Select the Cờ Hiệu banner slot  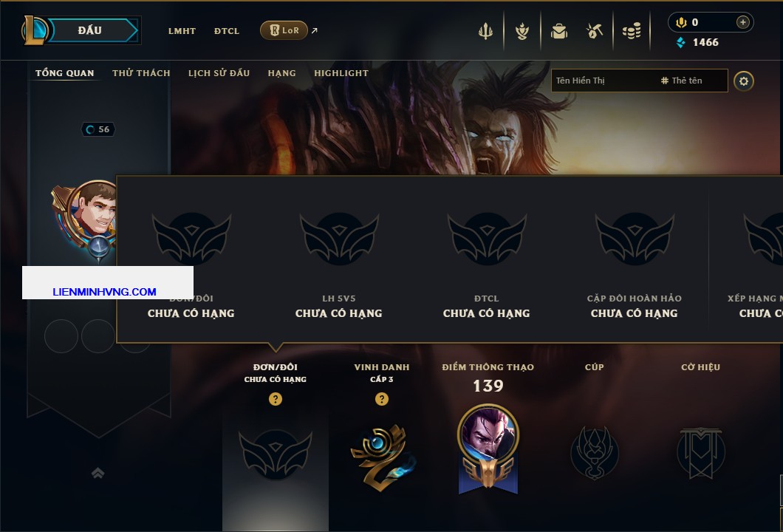pyautogui.click(x=700, y=453)
